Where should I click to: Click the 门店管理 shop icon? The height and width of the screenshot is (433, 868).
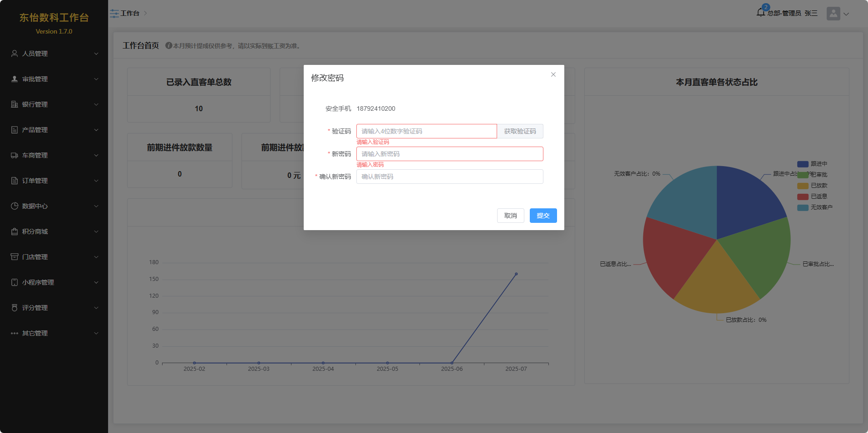point(15,257)
